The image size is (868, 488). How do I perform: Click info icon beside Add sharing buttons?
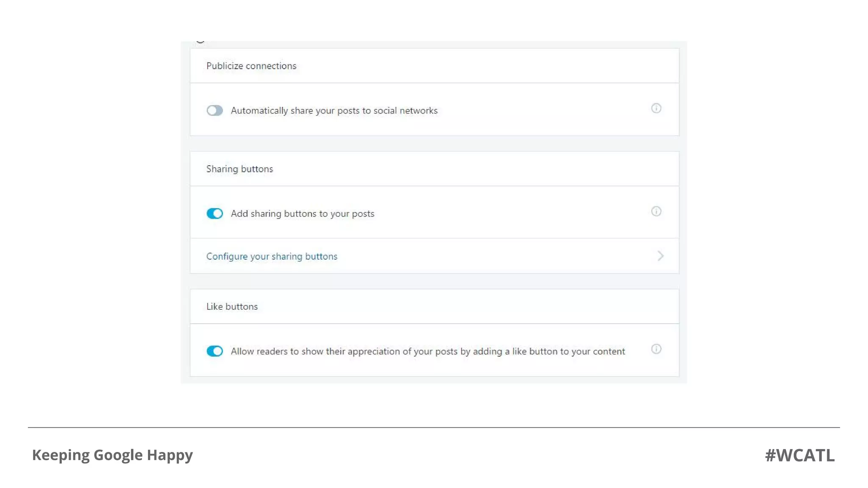click(656, 211)
